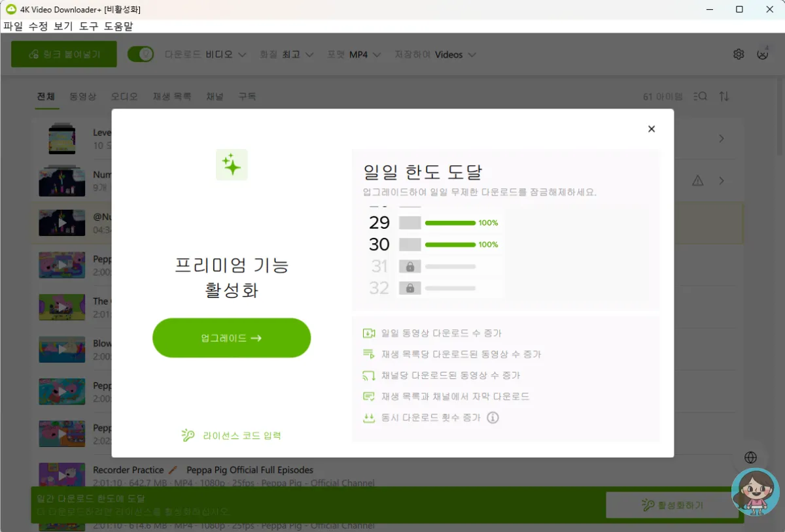Click the grey progress bar on row 31
This screenshot has height=532, width=785.
pyautogui.click(x=450, y=266)
